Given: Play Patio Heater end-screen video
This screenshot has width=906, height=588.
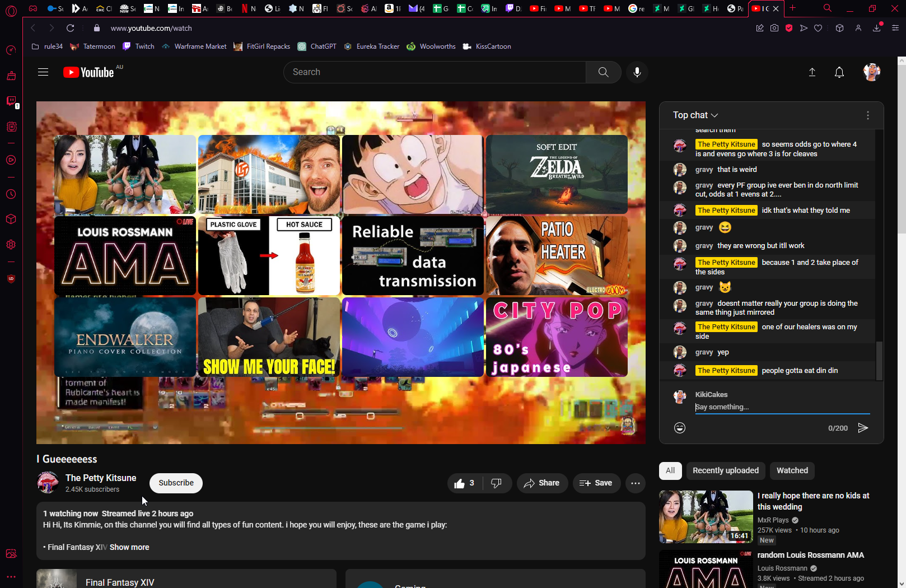Looking at the screenshot, I should pyautogui.click(x=557, y=255).
